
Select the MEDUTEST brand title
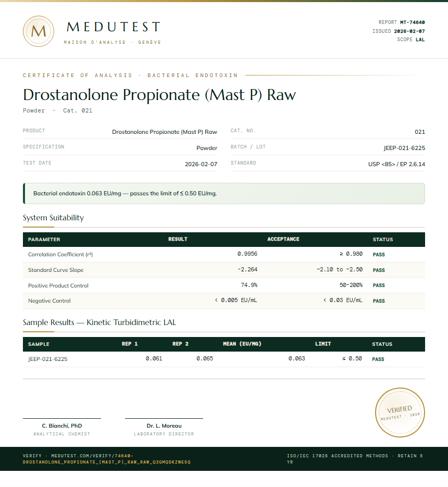[x=114, y=27]
